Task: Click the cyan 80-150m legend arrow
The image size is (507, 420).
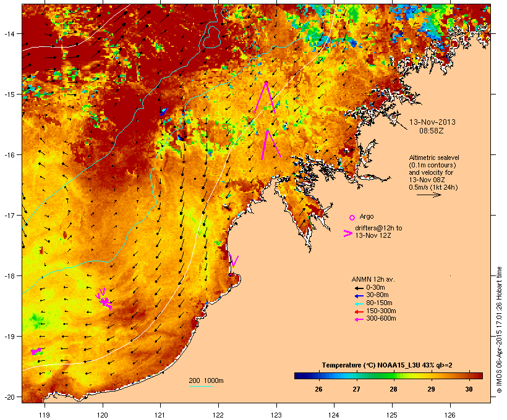Action: (359, 304)
